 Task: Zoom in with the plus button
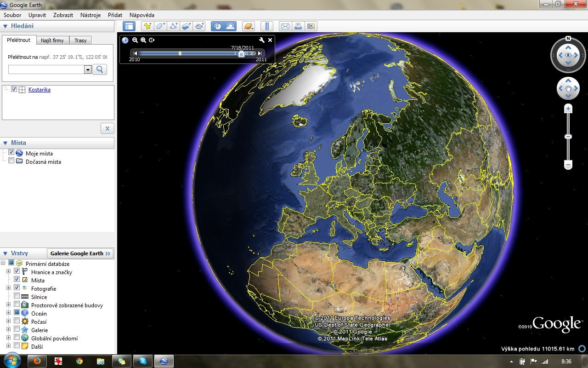[568, 109]
